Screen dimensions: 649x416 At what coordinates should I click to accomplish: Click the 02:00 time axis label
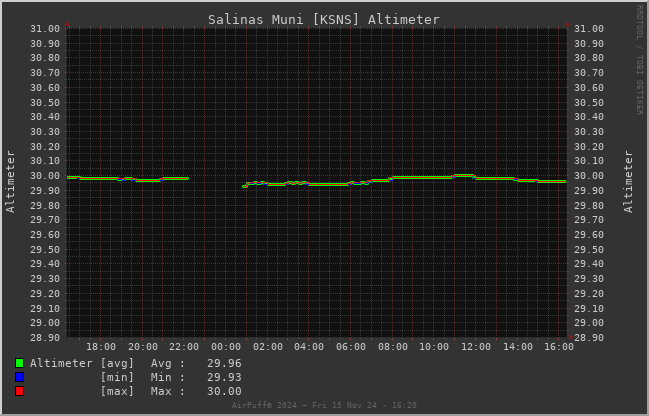pos(268,347)
